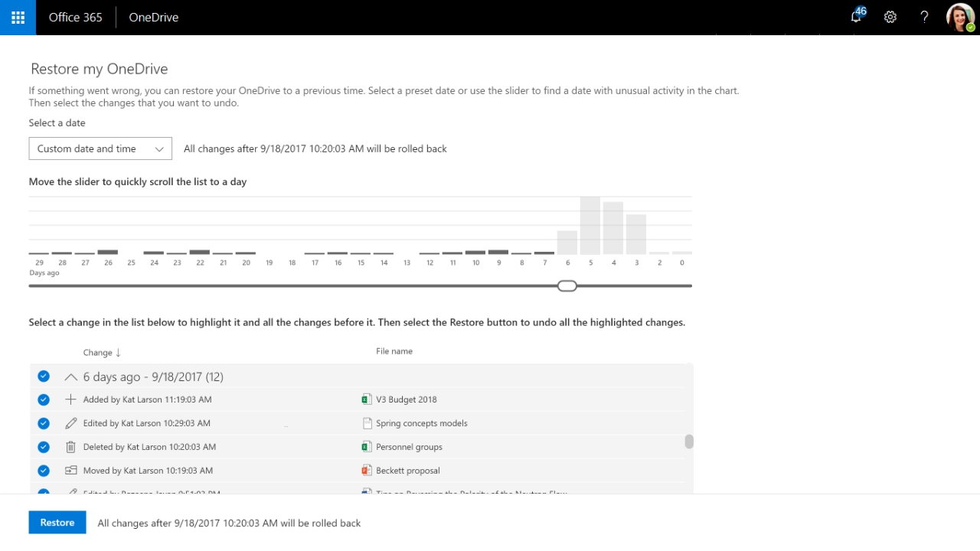The height and width of the screenshot is (551, 980).
Task: Click the trash icon on Deleted by Kat Larson row
Action: [x=71, y=447]
